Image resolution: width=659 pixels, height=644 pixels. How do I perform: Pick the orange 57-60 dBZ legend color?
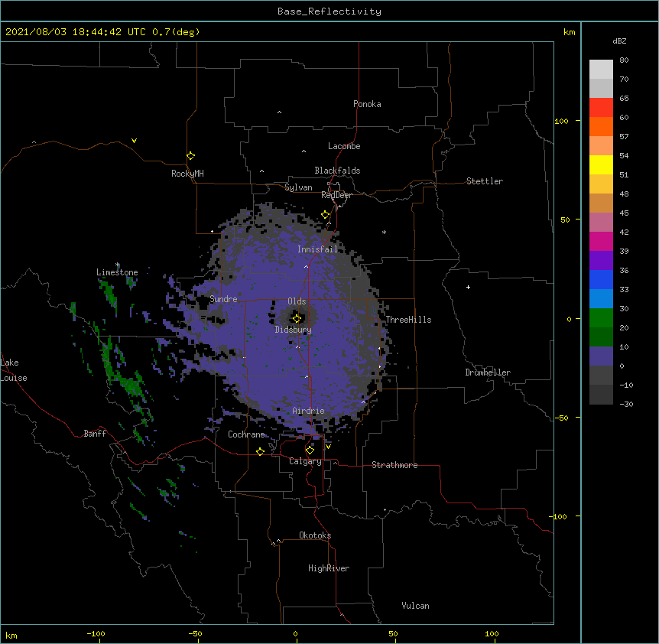(601, 126)
